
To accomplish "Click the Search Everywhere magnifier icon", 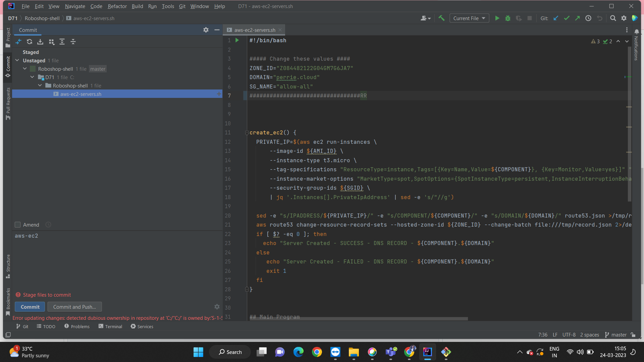I will pos(613,18).
